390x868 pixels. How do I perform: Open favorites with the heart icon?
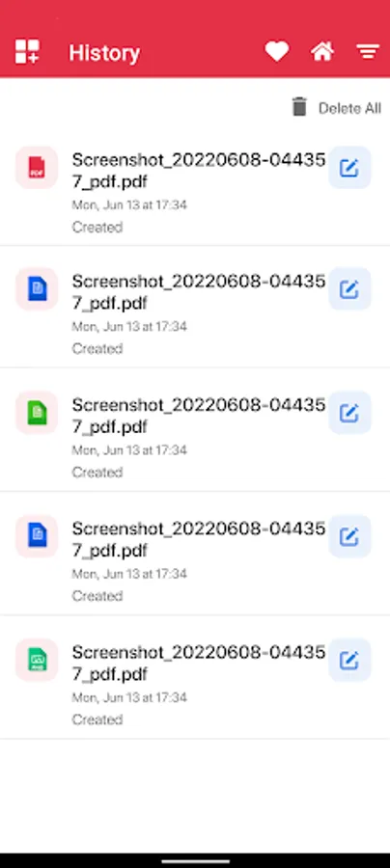click(x=276, y=52)
